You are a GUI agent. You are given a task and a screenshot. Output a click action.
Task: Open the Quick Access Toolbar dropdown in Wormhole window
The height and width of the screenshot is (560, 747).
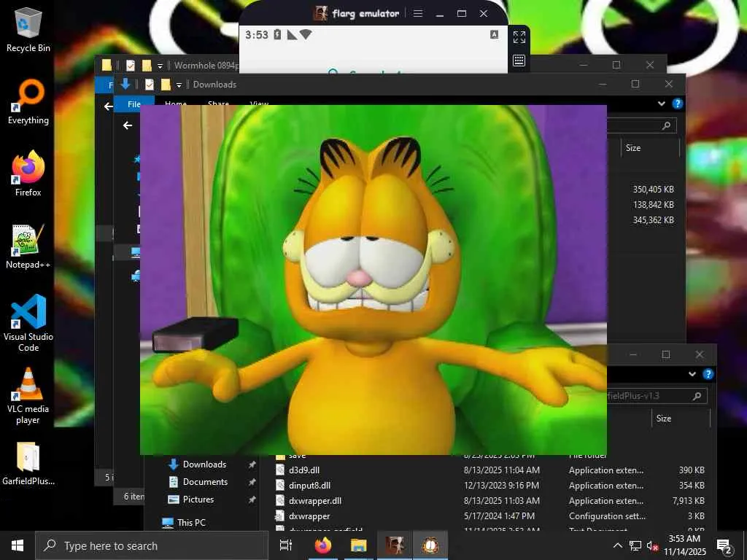[x=160, y=66]
